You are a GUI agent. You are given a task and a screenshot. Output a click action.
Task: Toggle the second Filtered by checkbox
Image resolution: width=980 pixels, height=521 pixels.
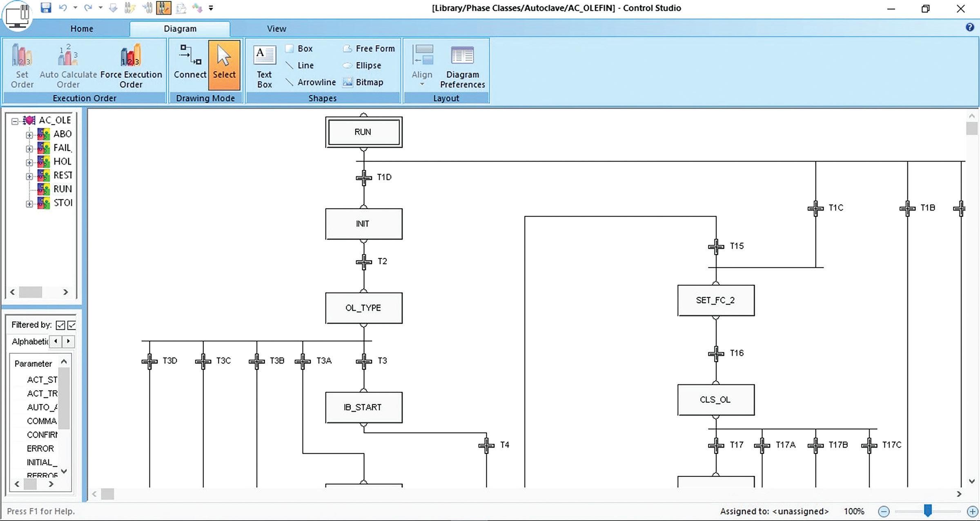72,325
